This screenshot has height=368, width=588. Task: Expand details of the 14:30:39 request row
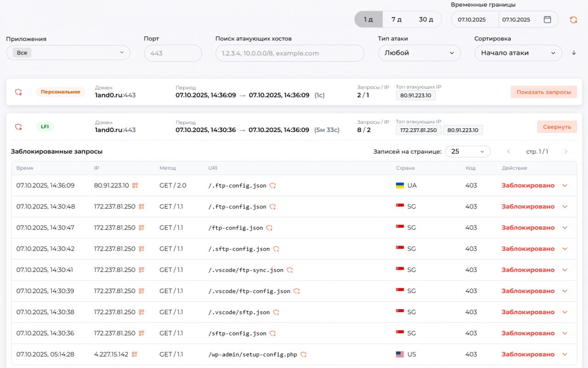point(565,292)
